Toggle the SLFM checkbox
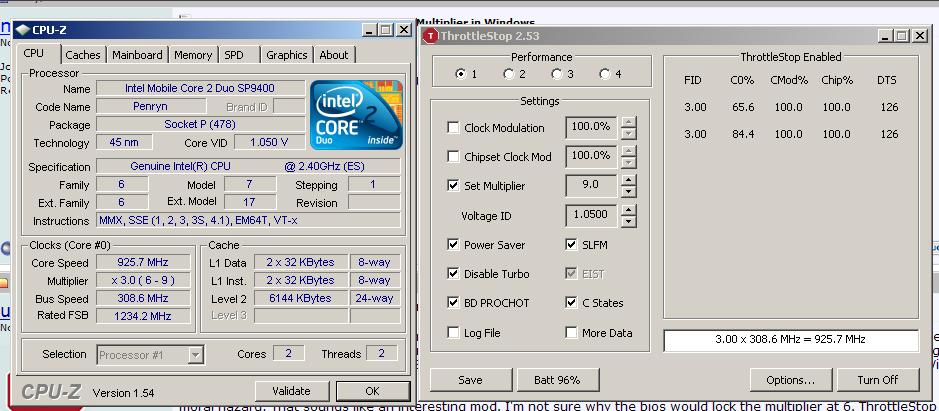This screenshot has width=939, height=411. (571, 244)
